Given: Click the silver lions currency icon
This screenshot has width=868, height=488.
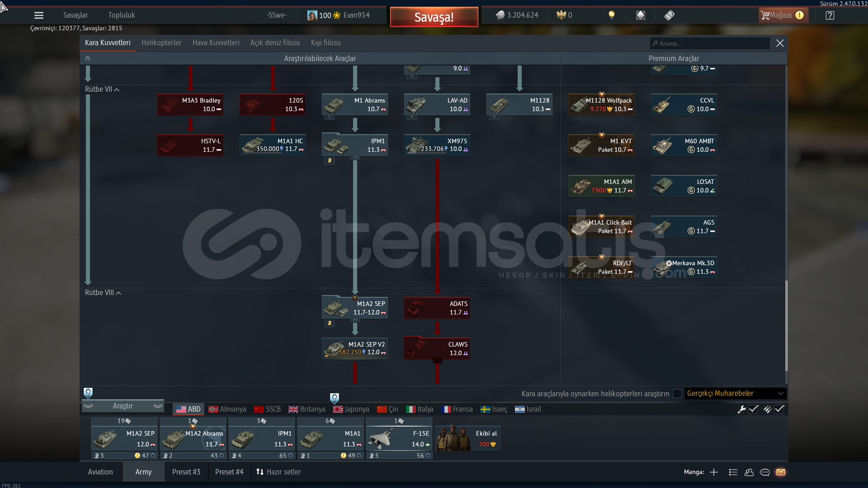Looking at the screenshot, I should point(500,15).
